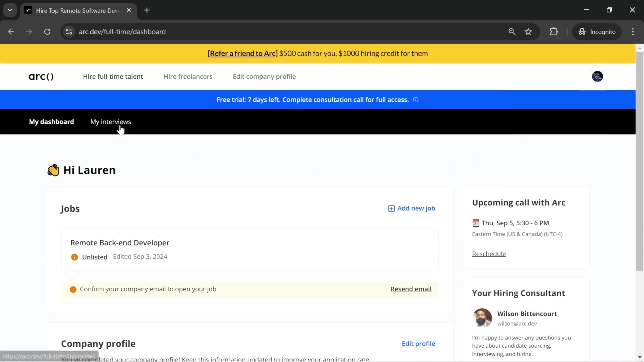This screenshot has height=362, width=644.
Task: Open the user avatar menu
Action: 597,76
